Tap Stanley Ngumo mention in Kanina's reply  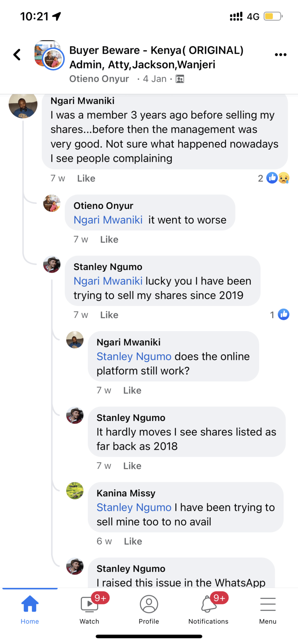[x=134, y=507]
